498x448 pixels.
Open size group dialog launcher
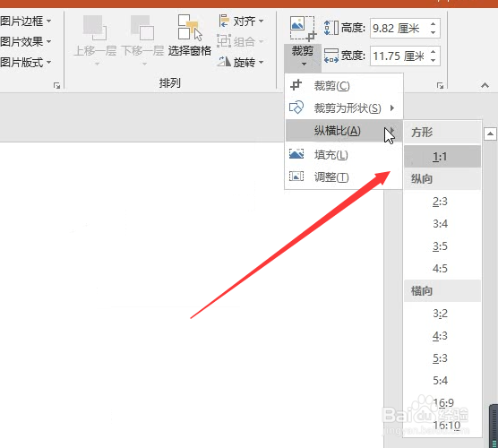(440, 85)
